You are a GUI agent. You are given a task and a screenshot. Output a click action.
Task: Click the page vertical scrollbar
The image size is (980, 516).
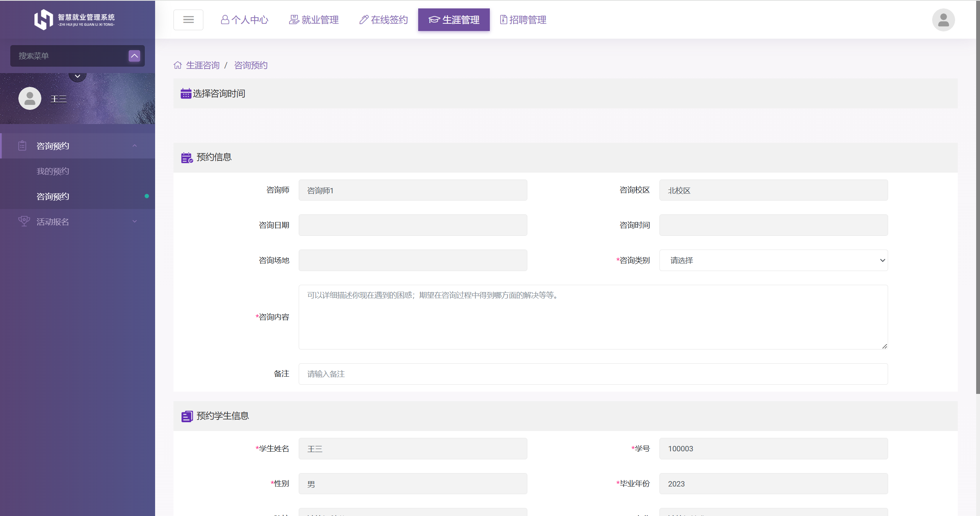tap(978, 197)
